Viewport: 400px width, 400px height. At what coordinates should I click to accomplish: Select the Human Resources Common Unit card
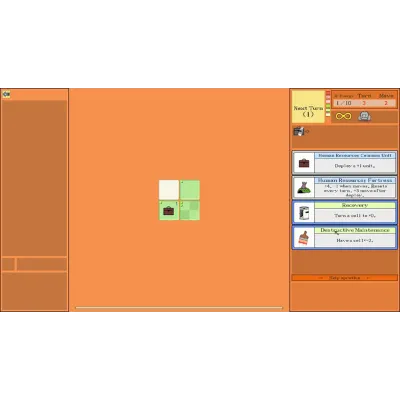pyautogui.click(x=344, y=163)
